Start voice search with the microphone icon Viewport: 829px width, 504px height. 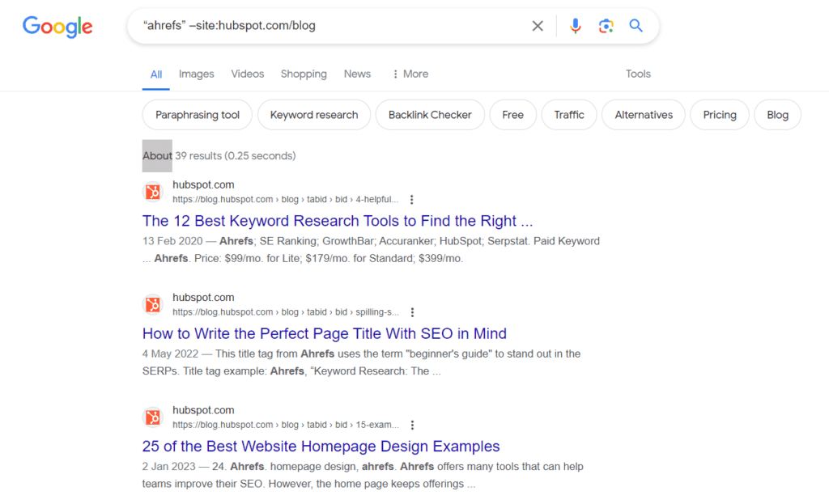click(576, 26)
